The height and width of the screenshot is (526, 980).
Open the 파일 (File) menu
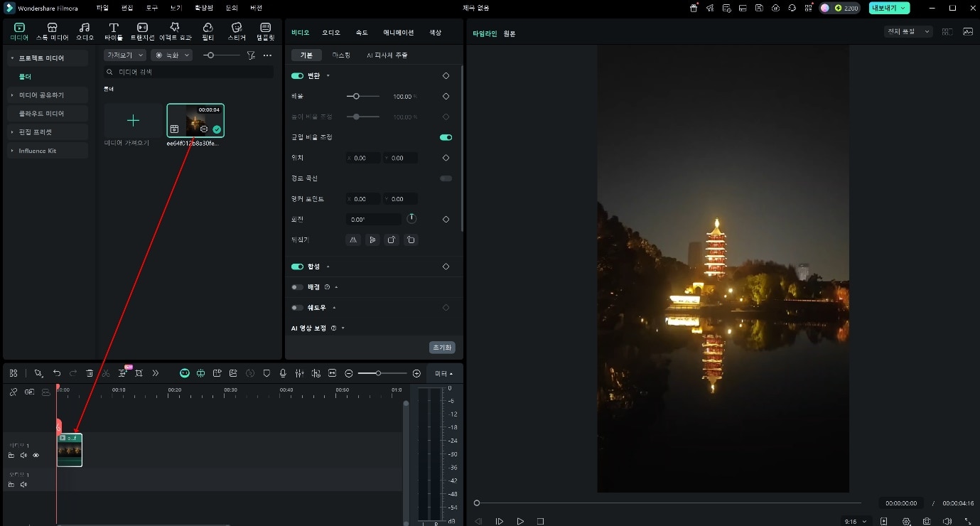[102, 8]
